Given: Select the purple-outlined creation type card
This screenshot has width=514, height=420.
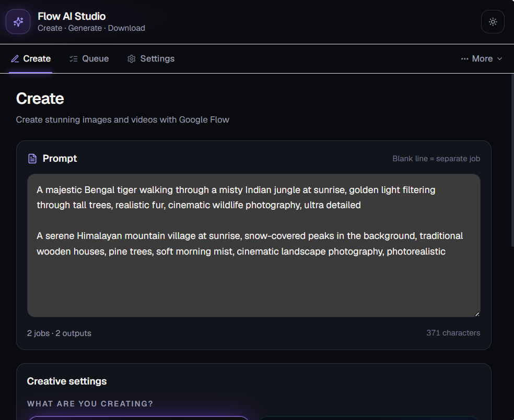Looking at the screenshot, I should [x=138, y=418].
